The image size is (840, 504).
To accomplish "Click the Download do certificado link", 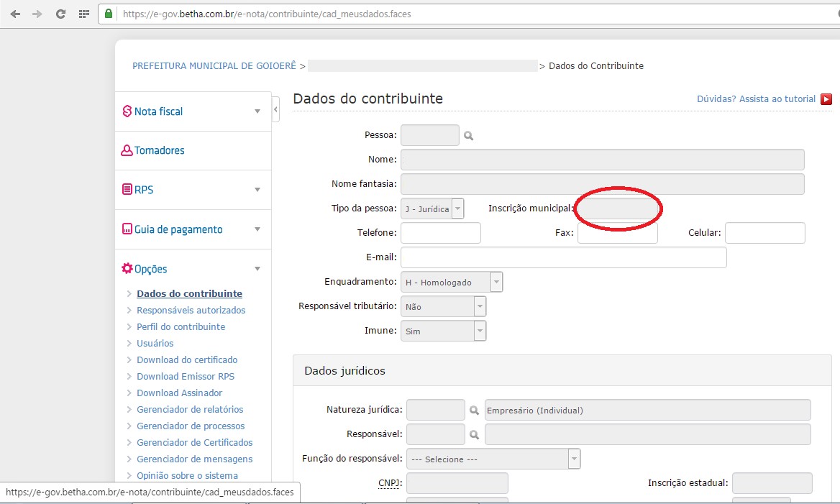I will tap(187, 359).
